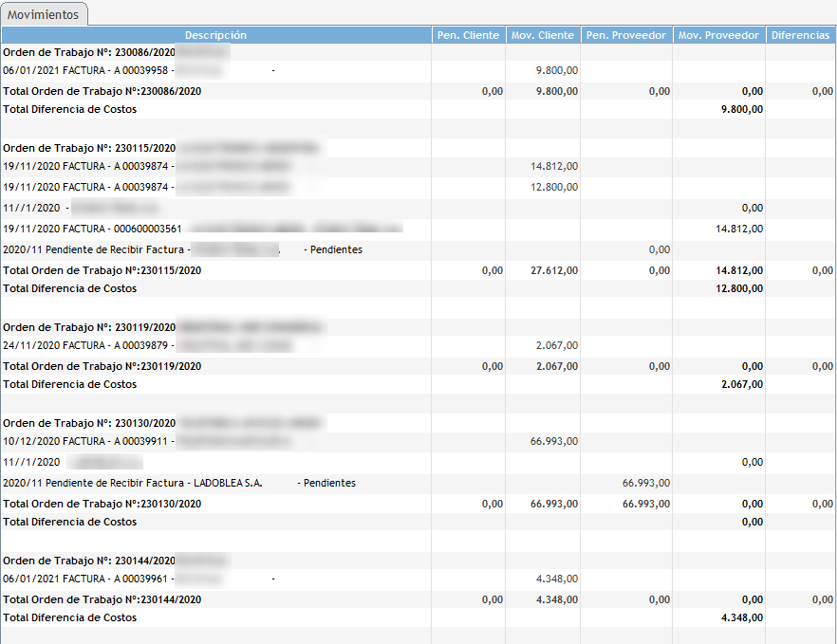
Task: Click the LADOBLEA S.A. pending invoice row
Action: click(x=179, y=483)
